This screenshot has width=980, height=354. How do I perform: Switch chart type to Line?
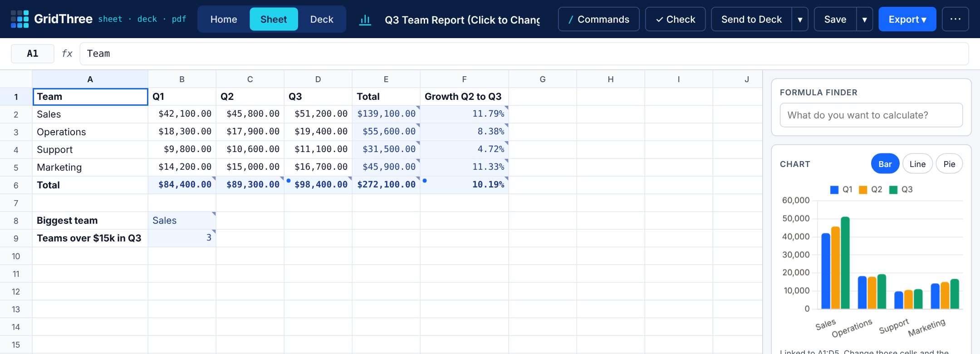[917, 164]
